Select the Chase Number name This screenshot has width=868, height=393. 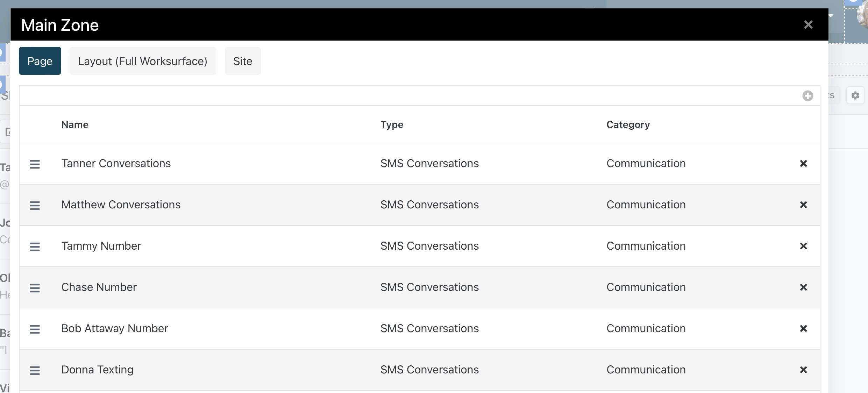coord(99,287)
